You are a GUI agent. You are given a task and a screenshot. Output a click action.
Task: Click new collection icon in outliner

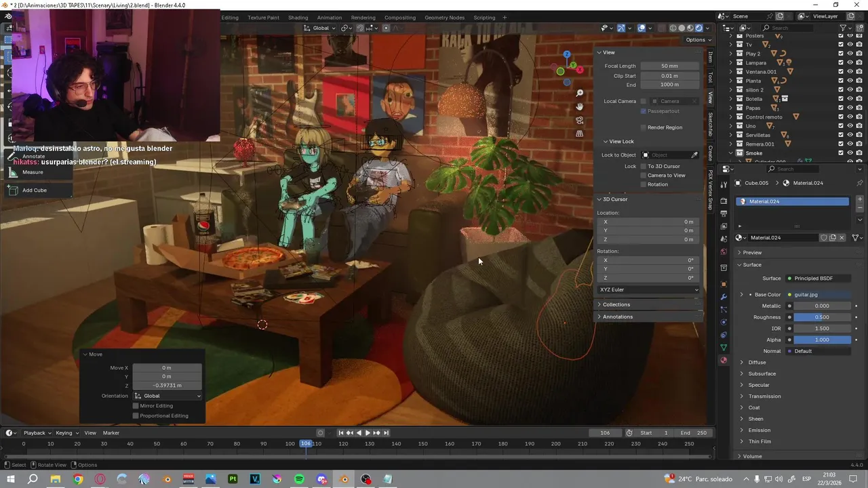tap(859, 28)
